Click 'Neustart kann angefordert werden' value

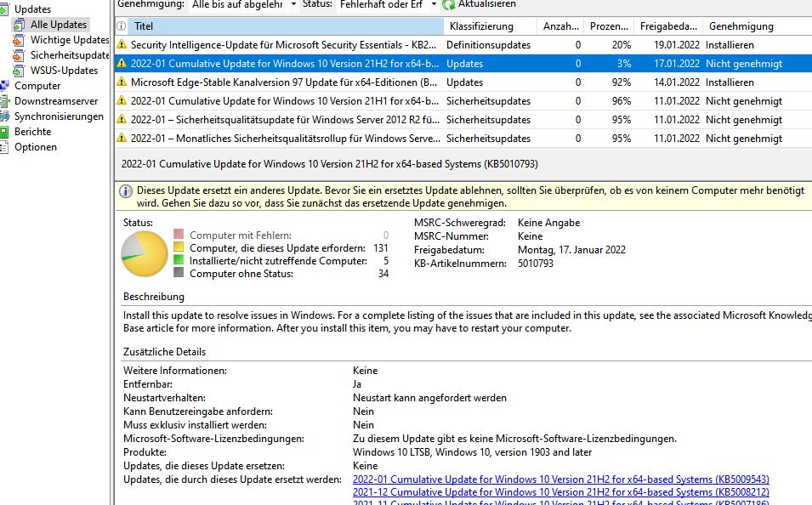pos(430,398)
